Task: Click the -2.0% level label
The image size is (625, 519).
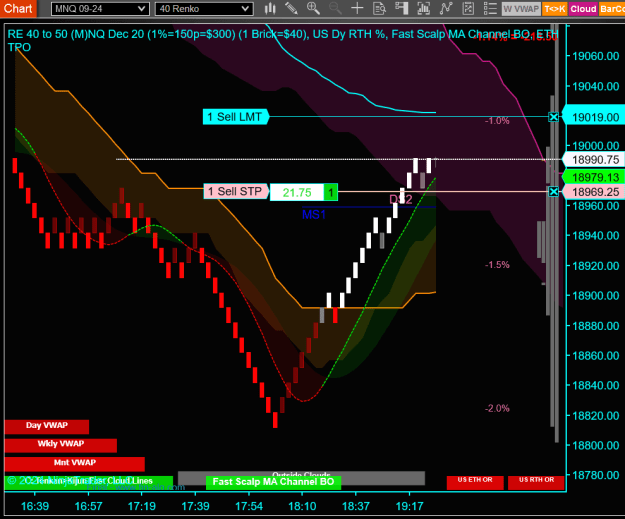Action: point(497,408)
